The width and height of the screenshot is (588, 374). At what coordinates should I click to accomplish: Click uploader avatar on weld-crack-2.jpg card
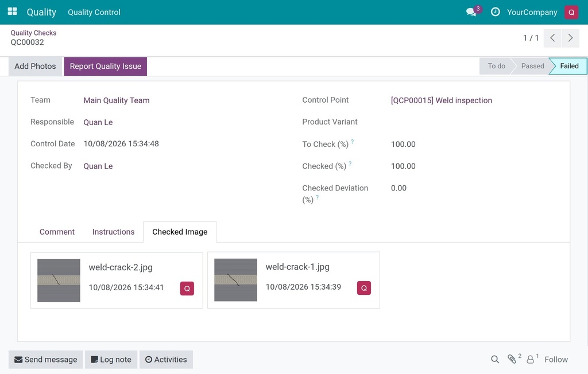187,289
